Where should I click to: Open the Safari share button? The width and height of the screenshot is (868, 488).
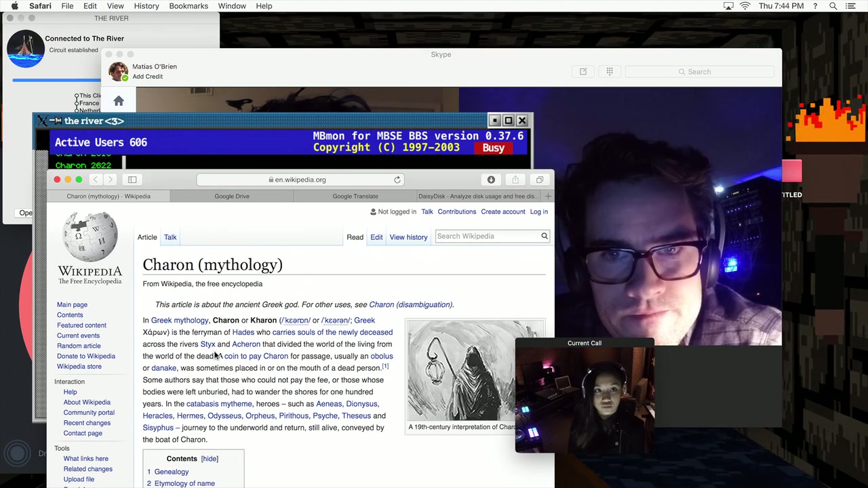[x=515, y=180]
